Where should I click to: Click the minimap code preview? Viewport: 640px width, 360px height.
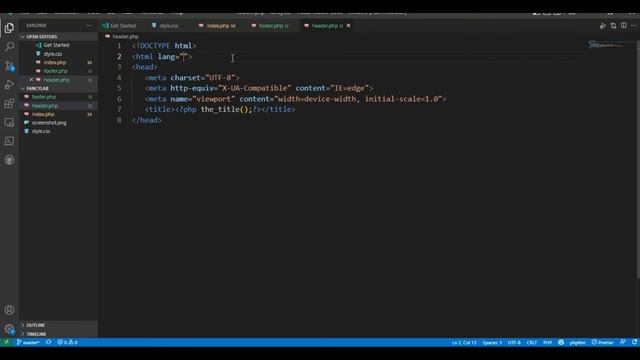pyautogui.click(x=605, y=44)
